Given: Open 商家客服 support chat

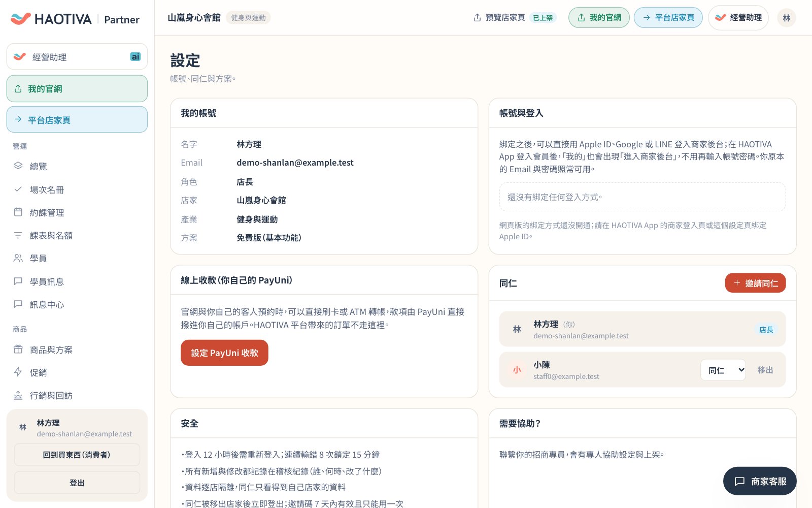Looking at the screenshot, I should [760, 481].
